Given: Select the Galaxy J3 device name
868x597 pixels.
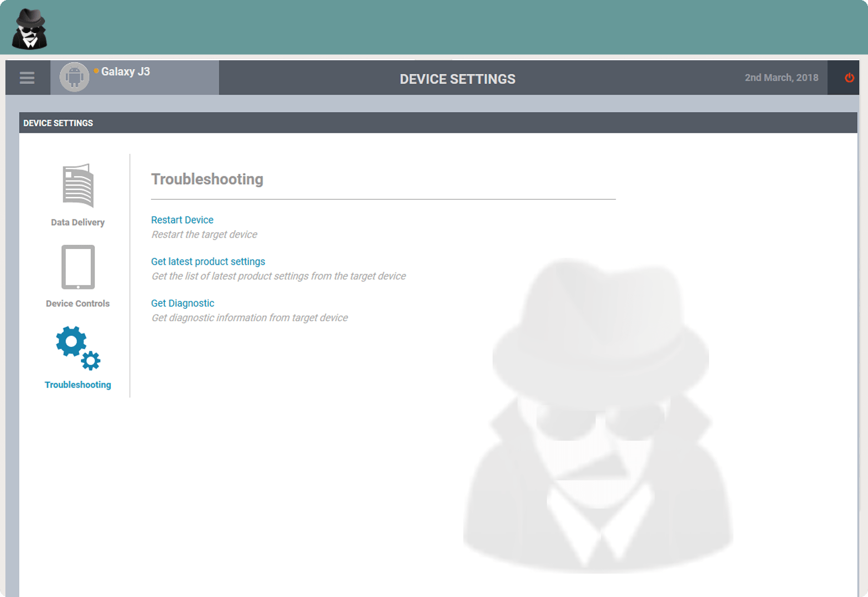Looking at the screenshot, I should pyautogui.click(x=126, y=71).
